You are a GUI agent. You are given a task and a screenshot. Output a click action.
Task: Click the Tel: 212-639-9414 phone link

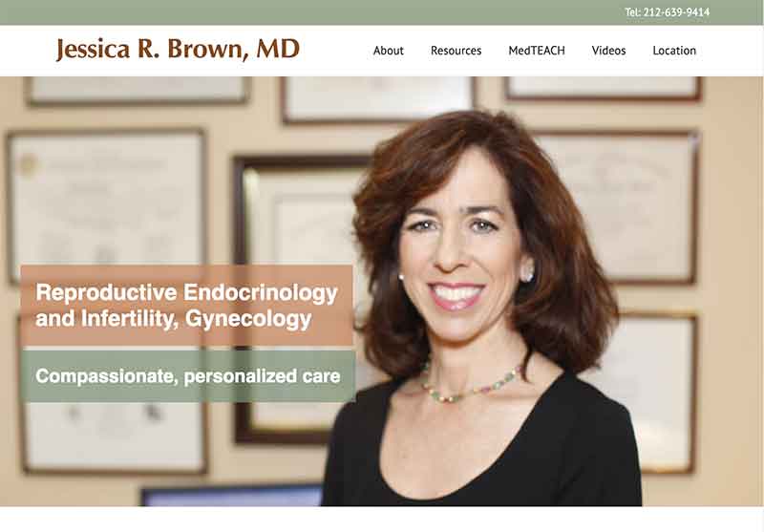pos(667,12)
